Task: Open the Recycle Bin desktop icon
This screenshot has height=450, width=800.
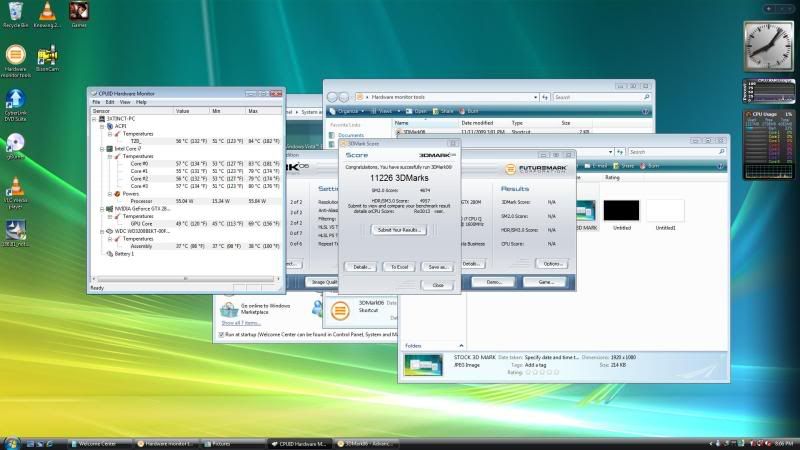Action: tap(15, 15)
